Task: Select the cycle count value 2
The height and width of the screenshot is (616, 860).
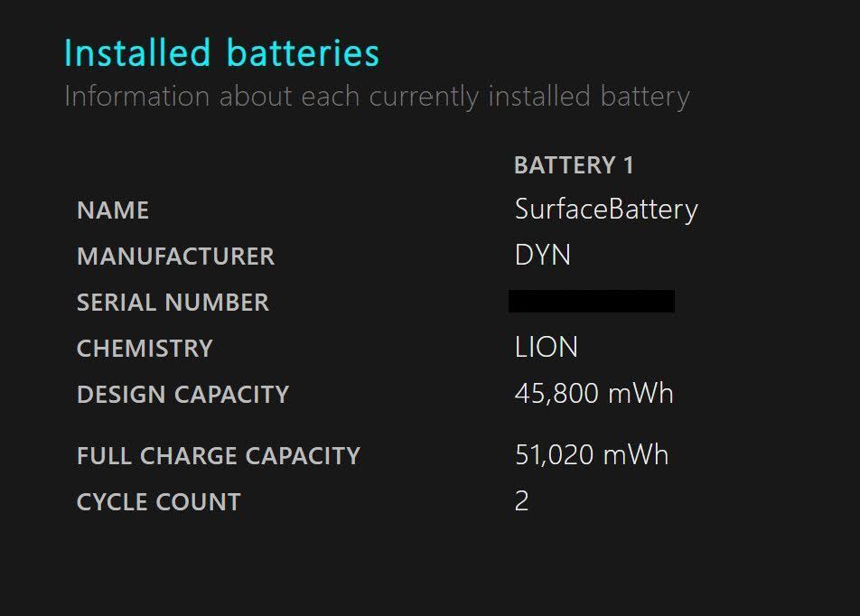Action: coord(521,500)
